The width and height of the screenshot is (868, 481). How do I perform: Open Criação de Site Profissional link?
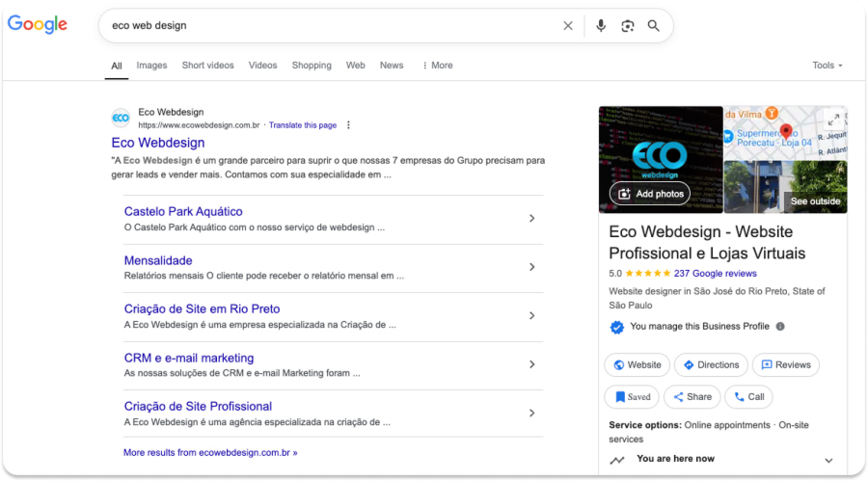click(198, 406)
